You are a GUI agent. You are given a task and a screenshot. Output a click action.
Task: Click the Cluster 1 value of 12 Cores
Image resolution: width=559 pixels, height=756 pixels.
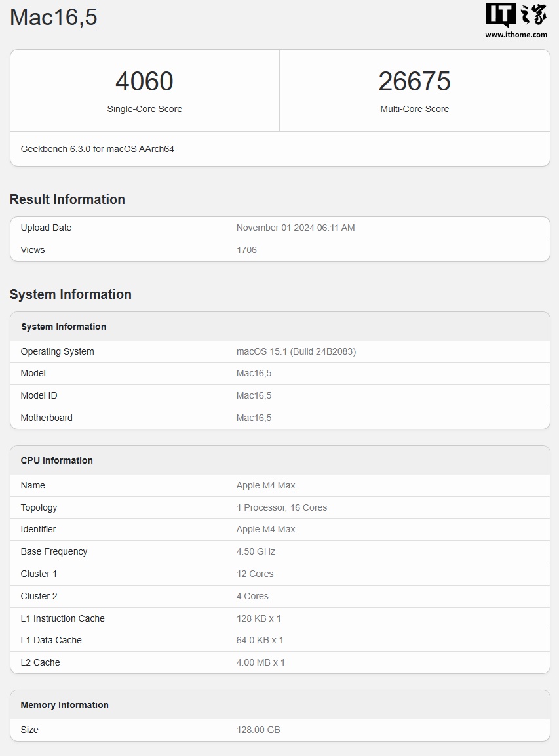click(255, 574)
